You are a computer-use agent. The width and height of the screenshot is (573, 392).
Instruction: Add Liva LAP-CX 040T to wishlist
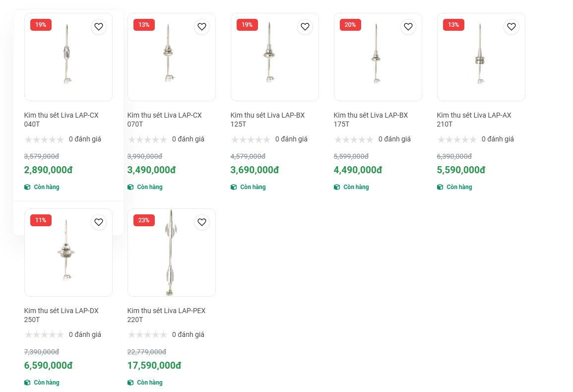click(x=99, y=27)
